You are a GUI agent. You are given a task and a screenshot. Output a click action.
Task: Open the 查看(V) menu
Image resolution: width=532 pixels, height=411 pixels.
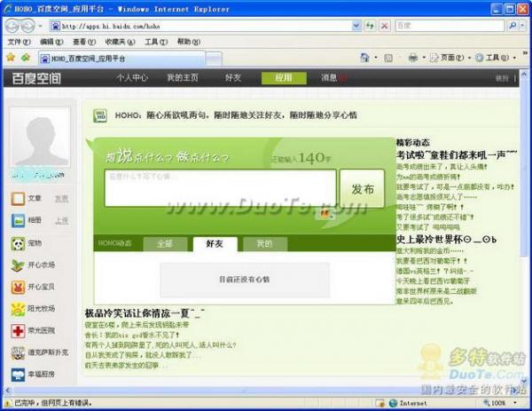pyautogui.click(x=84, y=42)
